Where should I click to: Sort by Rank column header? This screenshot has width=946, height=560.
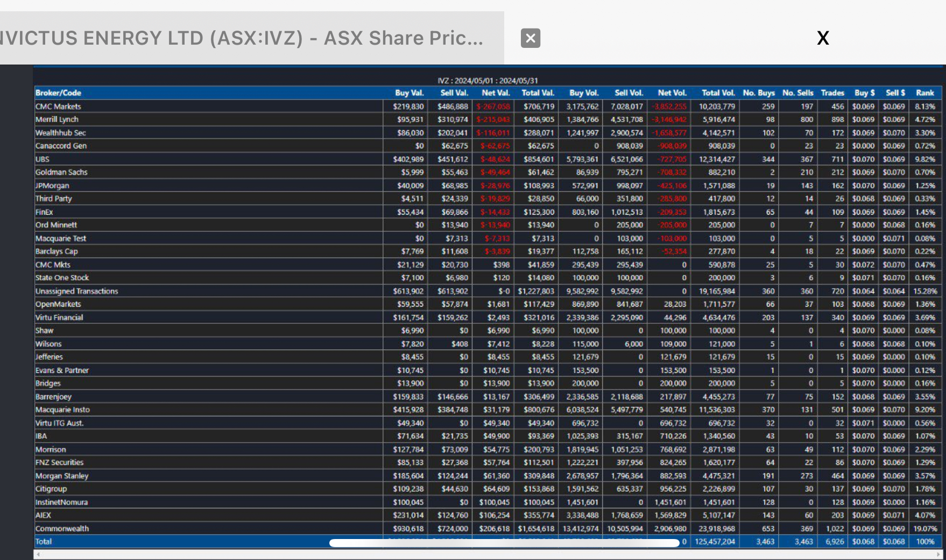(925, 93)
